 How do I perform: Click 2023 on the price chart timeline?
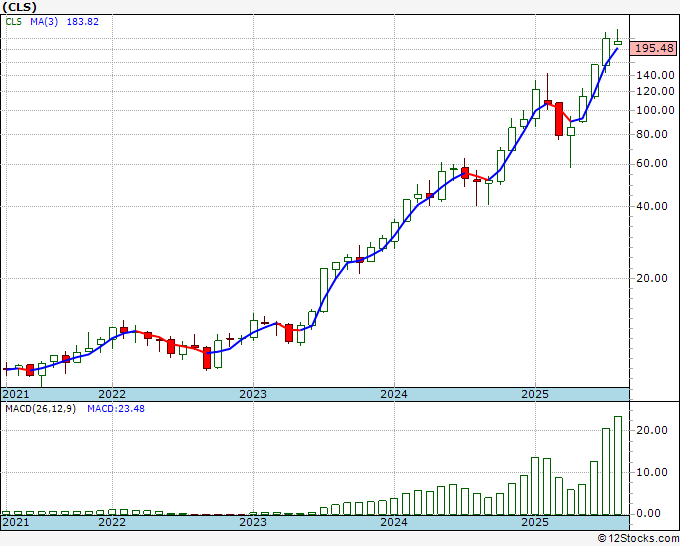253,394
